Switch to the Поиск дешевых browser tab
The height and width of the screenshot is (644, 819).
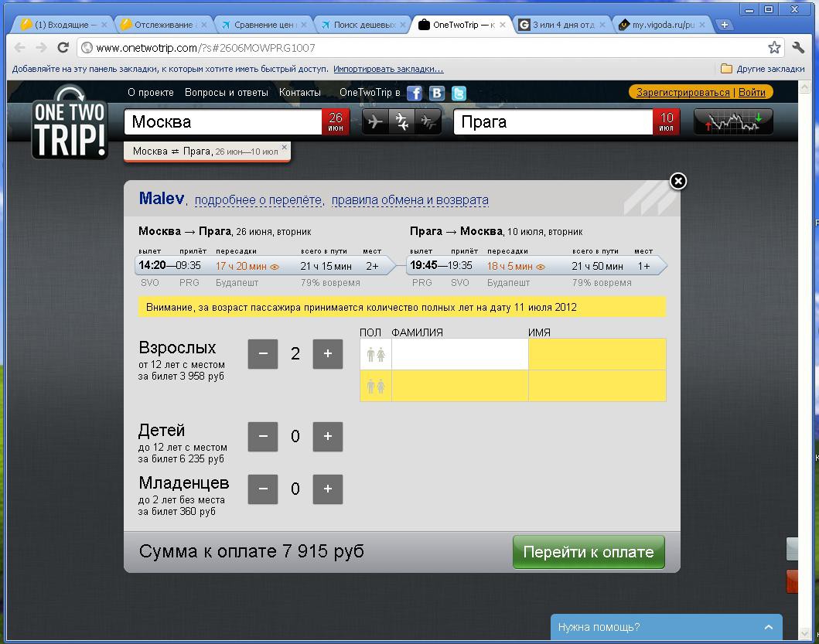pos(364,25)
